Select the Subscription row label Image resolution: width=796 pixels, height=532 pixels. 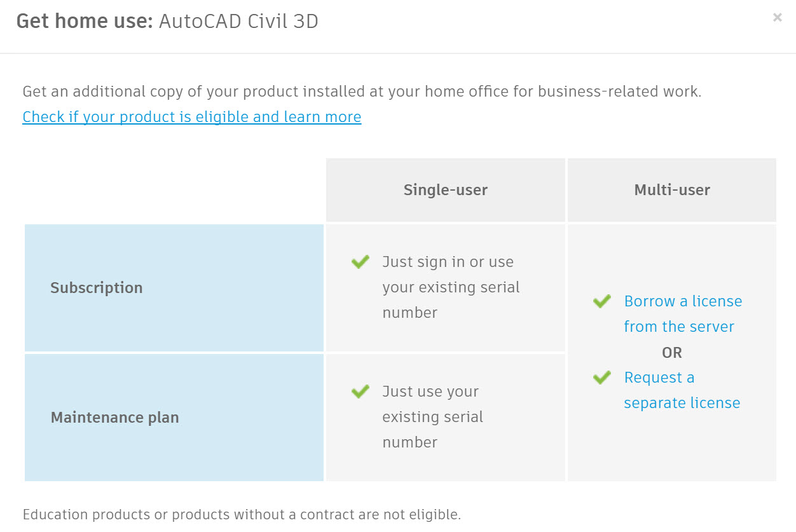96,287
